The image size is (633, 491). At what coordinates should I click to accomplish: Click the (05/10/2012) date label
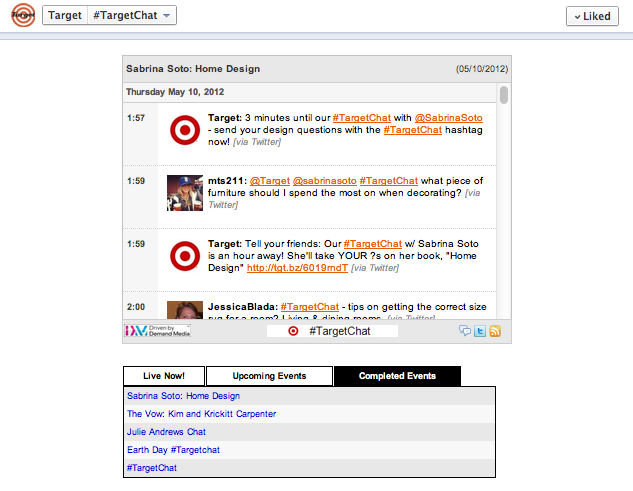(482, 69)
